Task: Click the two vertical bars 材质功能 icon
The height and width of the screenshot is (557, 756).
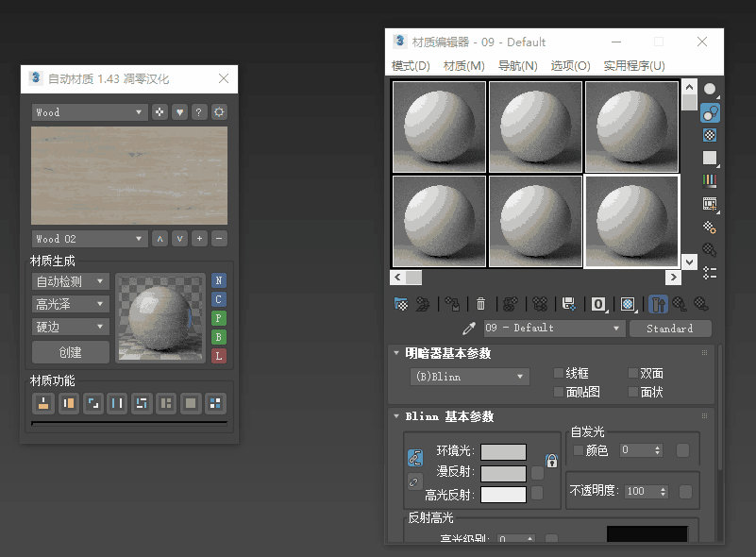Action: pos(117,403)
